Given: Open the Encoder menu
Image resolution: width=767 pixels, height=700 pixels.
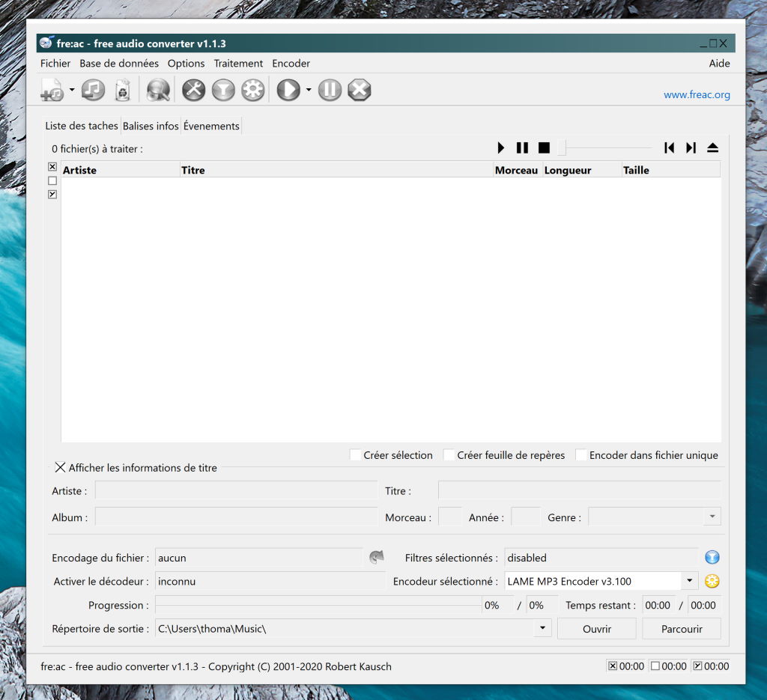Looking at the screenshot, I should (291, 64).
